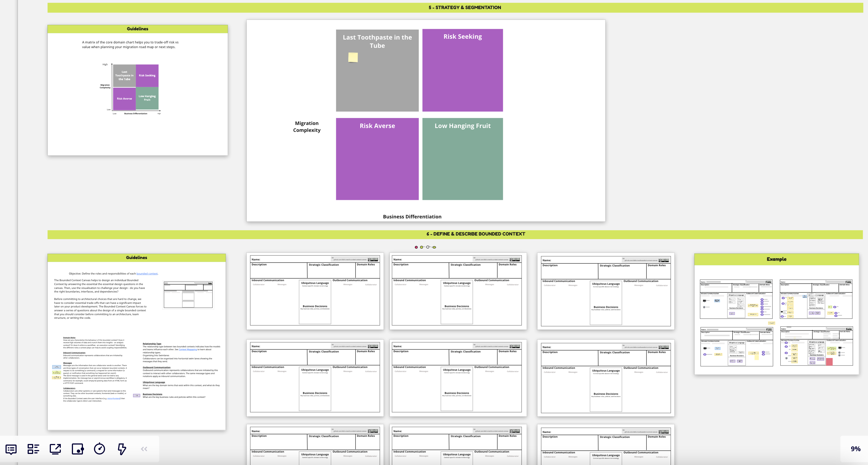Viewport: 868px width, 465px height.
Task: Click the image/screenshot capture icon
Action: click(x=77, y=449)
